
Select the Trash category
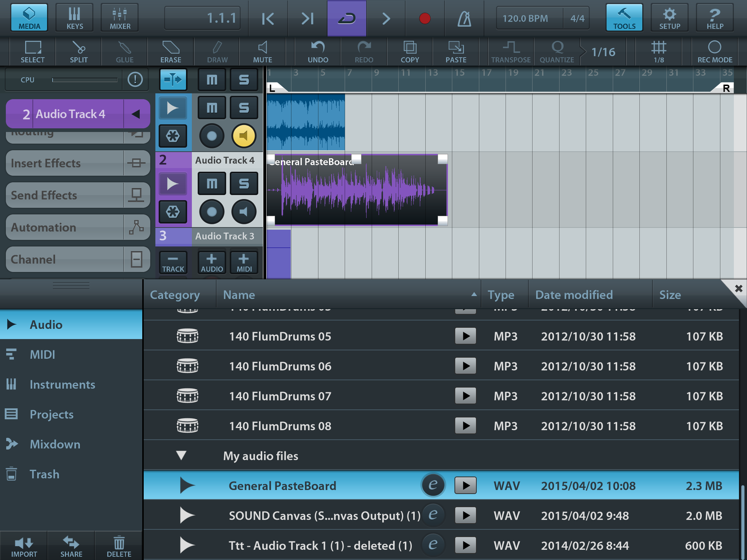[71, 474]
